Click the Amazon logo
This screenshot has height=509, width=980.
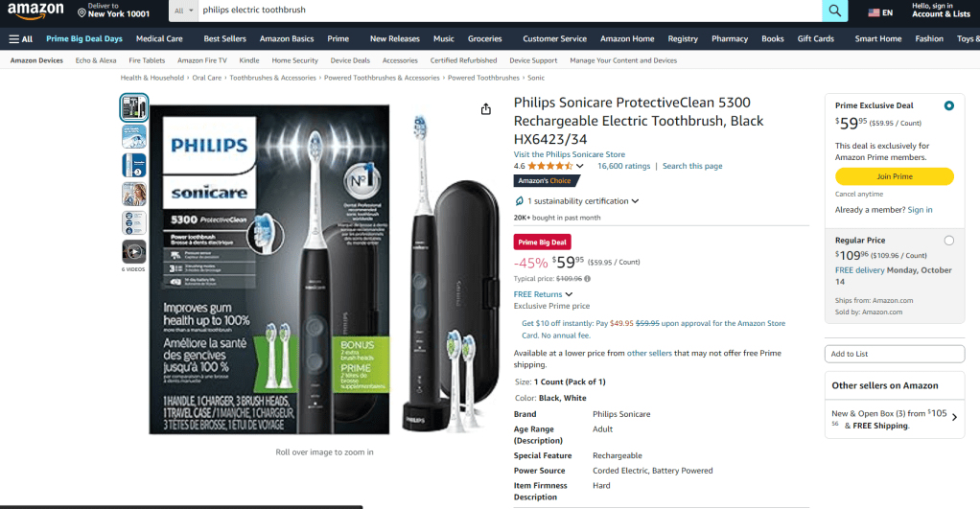pos(35,12)
